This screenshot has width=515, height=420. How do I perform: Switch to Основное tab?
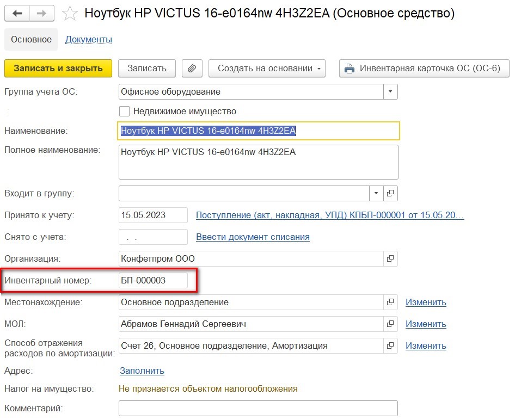(x=31, y=39)
